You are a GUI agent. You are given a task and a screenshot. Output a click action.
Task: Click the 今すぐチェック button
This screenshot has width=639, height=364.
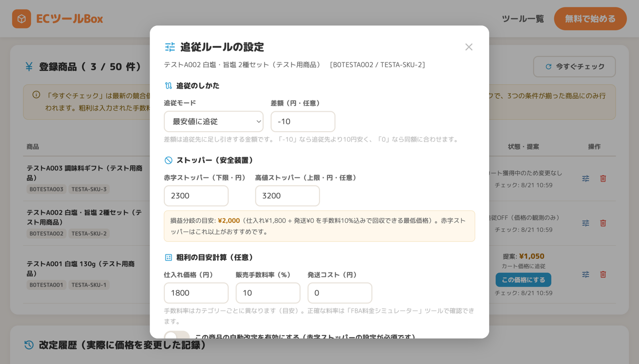coord(574,66)
